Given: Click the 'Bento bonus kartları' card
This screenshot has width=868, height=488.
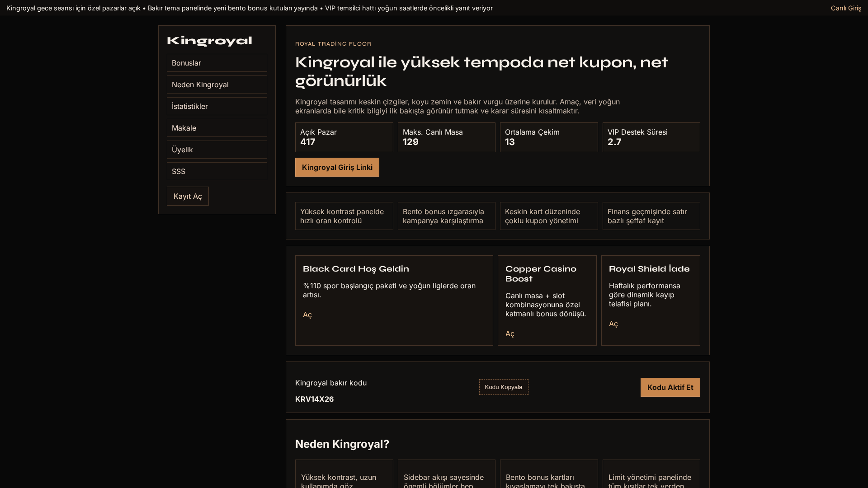Looking at the screenshot, I should [549, 474].
